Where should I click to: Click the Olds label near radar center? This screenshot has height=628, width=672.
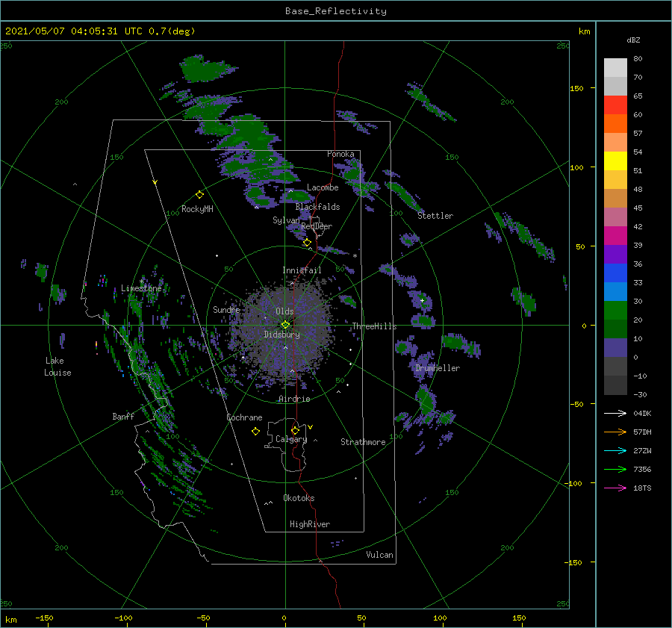click(x=284, y=311)
